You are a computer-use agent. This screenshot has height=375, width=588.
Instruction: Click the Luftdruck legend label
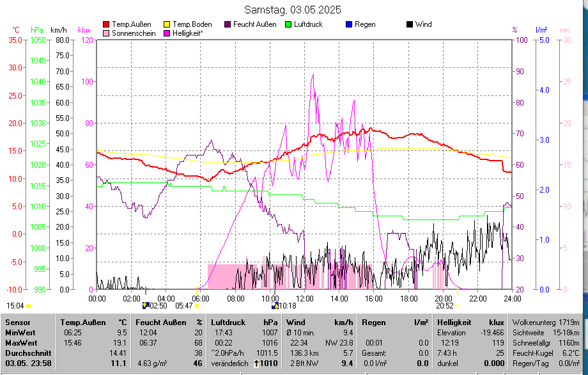coord(308,24)
